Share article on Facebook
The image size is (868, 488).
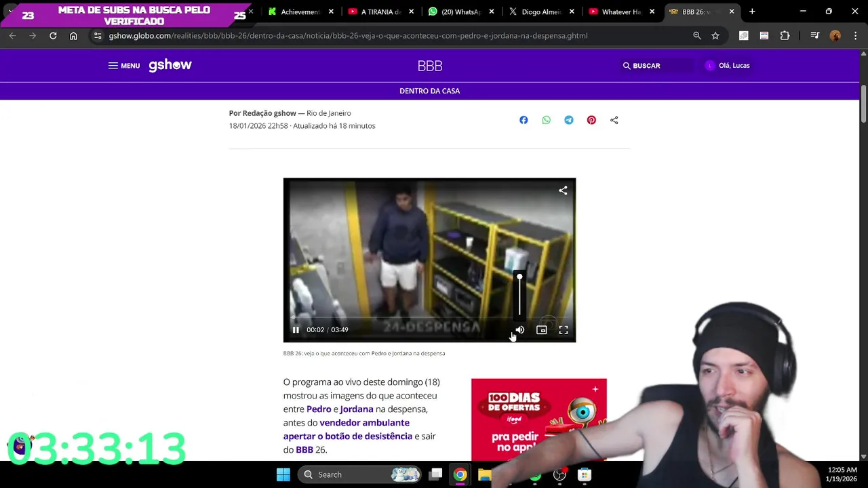(x=524, y=120)
